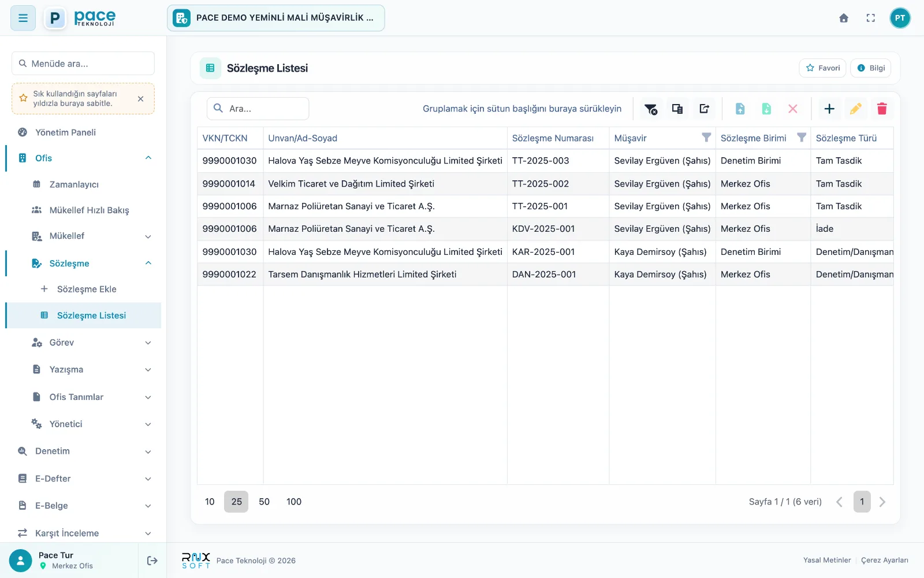Add a new contract with the plus icon
Image resolution: width=924 pixels, height=578 pixels.
click(829, 109)
